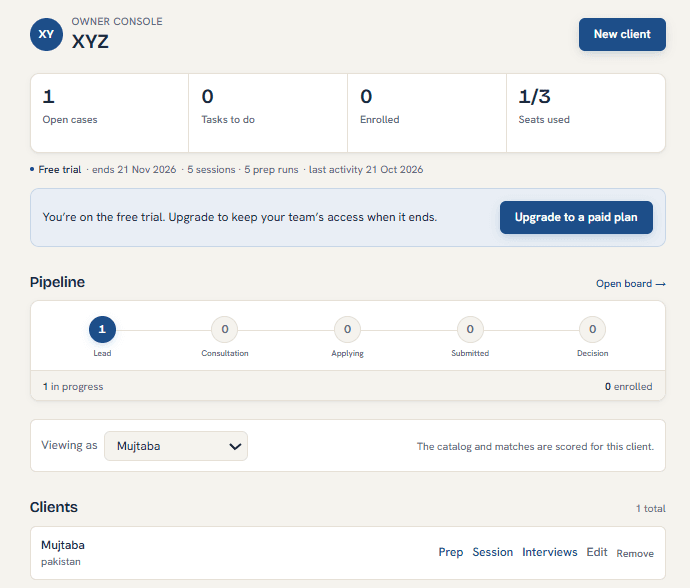Open Interviews for Mujtaba
The width and height of the screenshot is (690, 588).
coord(550,552)
